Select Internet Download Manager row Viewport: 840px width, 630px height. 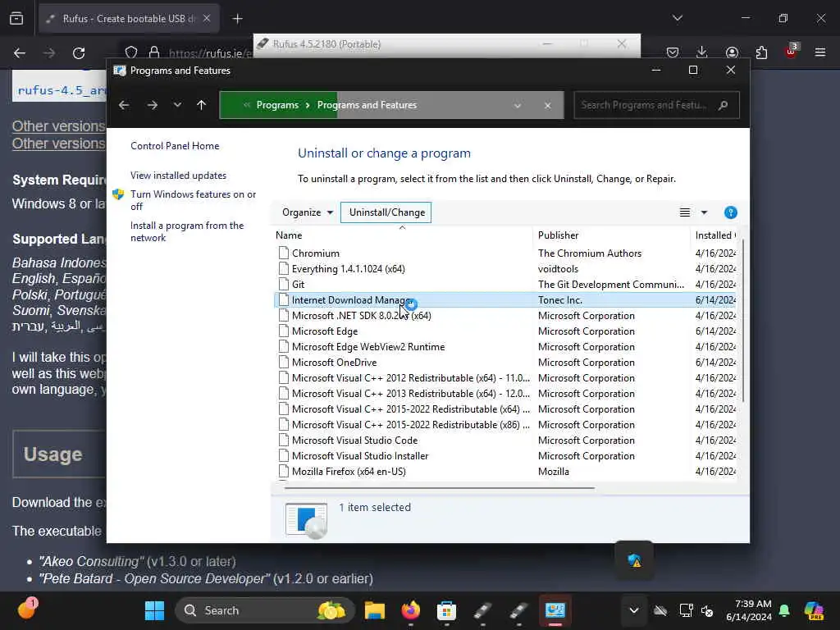tap(505, 300)
